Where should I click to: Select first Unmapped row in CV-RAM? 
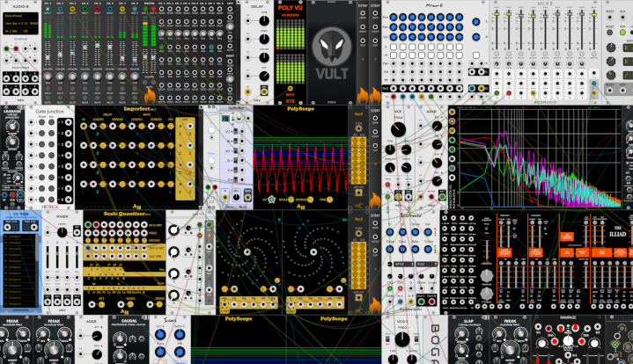coord(18,237)
